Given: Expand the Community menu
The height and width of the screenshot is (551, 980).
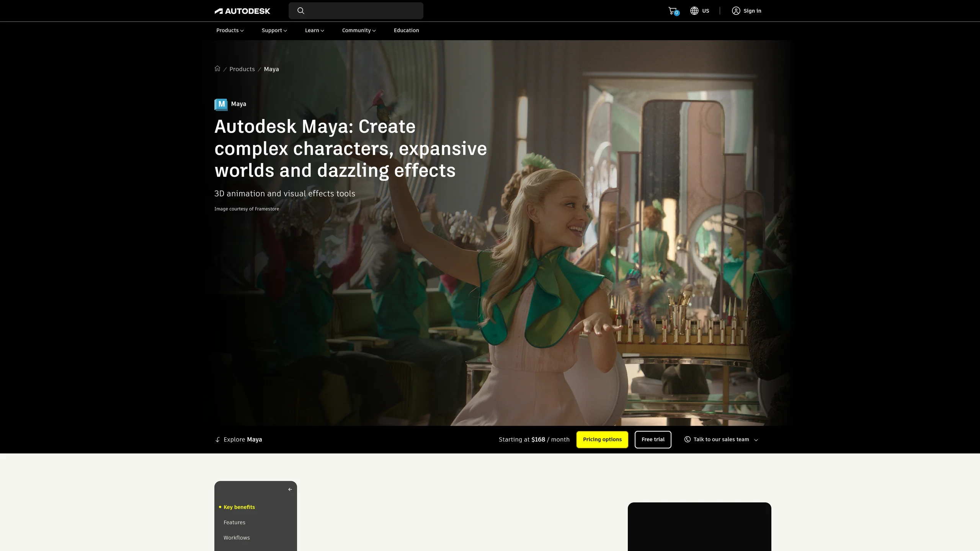Looking at the screenshot, I should point(359,30).
